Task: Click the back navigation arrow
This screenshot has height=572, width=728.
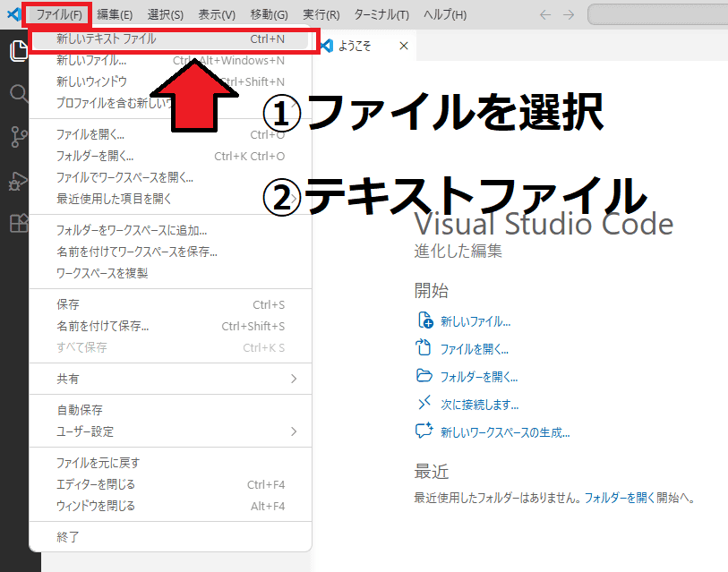Action: (x=546, y=15)
